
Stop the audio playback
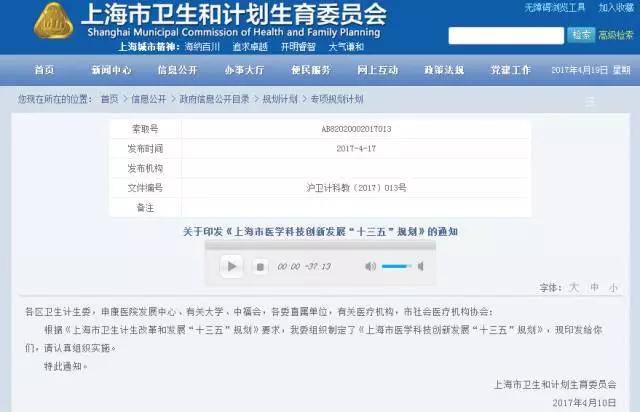click(260, 267)
